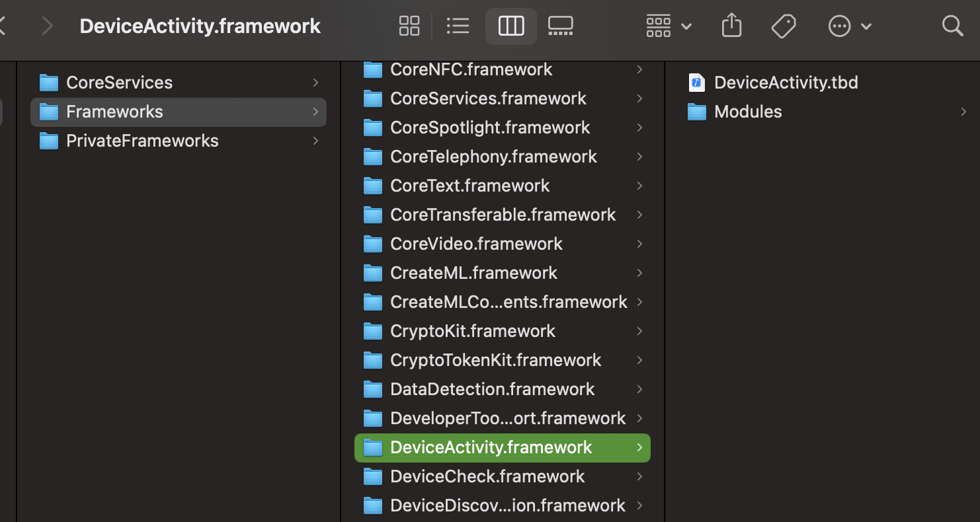Image resolution: width=980 pixels, height=522 pixels.
Task: Select CoreServices.framework
Action: [503, 98]
